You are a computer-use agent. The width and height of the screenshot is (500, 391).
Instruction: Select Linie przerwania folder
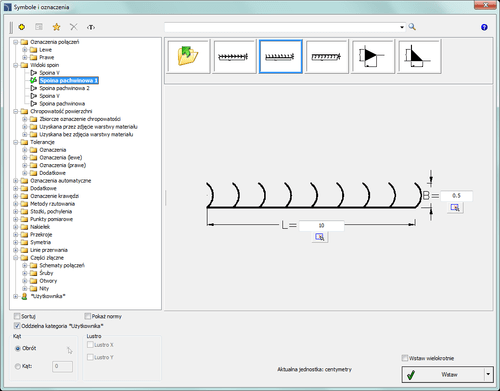[x=49, y=250]
